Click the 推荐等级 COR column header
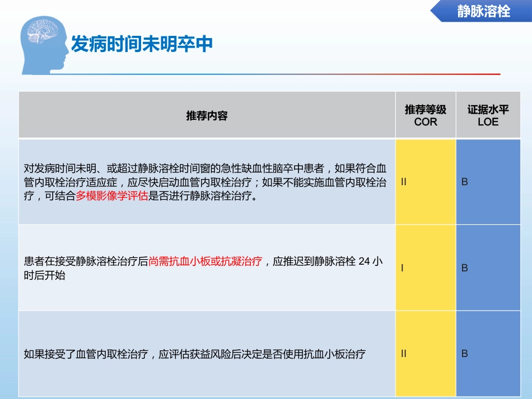Screen dimensions: 532x399 pyautogui.click(x=426, y=115)
